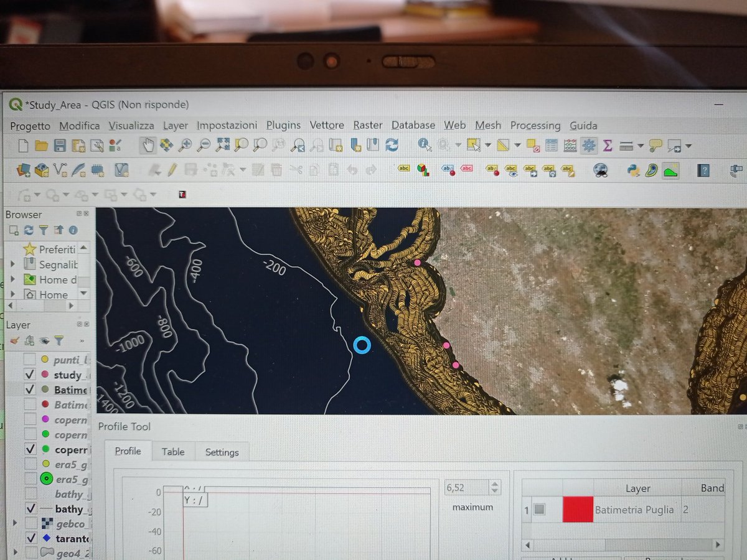The width and height of the screenshot is (747, 560).
Task: Open the Python console
Action: pyautogui.click(x=634, y=170)
